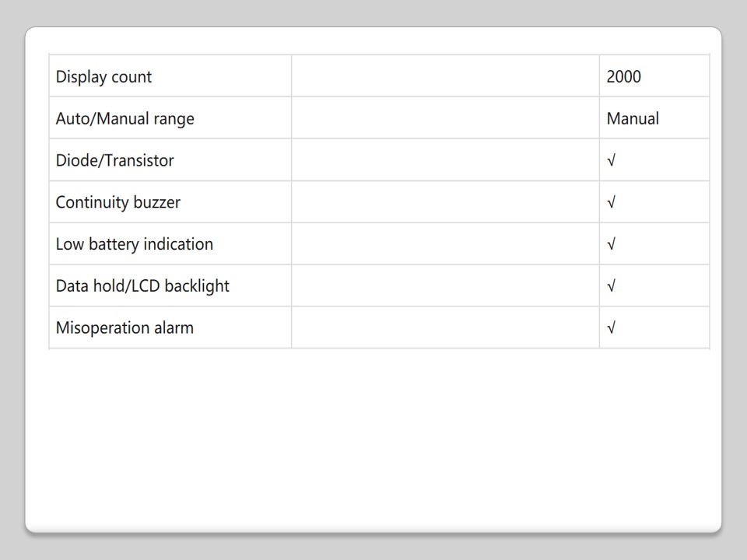Select the checkmark in the Misoperation alarm row
Viewport: 747px width, 560px height.
tap(612, 328)
